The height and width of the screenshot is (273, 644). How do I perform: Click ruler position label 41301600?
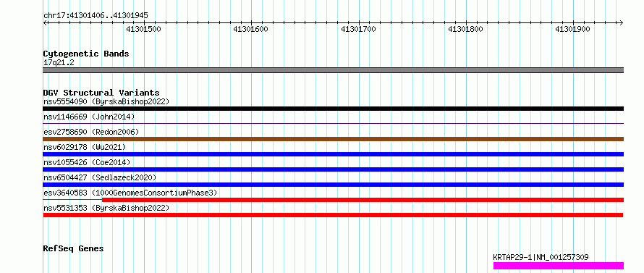click(250, 29)
